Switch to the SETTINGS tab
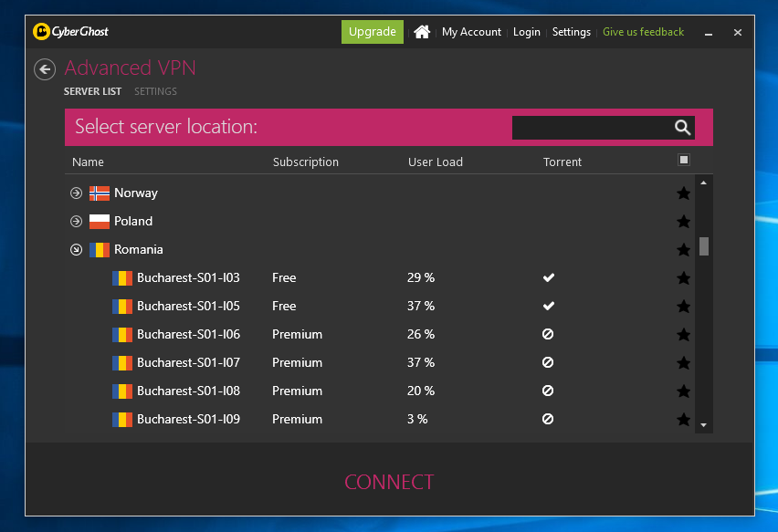 pos(155,91)
